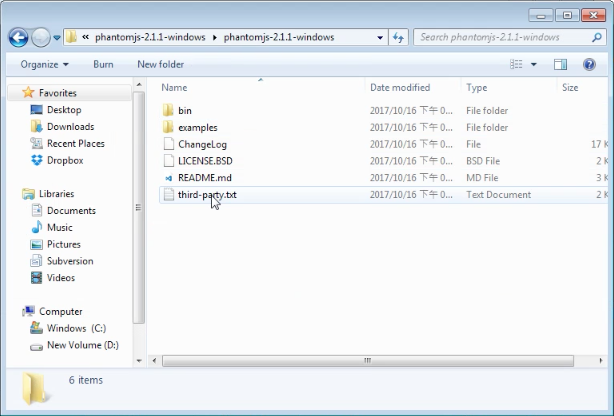The width and height of the screenshot is (614, 416).
Task: Open the Organize menu
Action: [x=44, y=64]
